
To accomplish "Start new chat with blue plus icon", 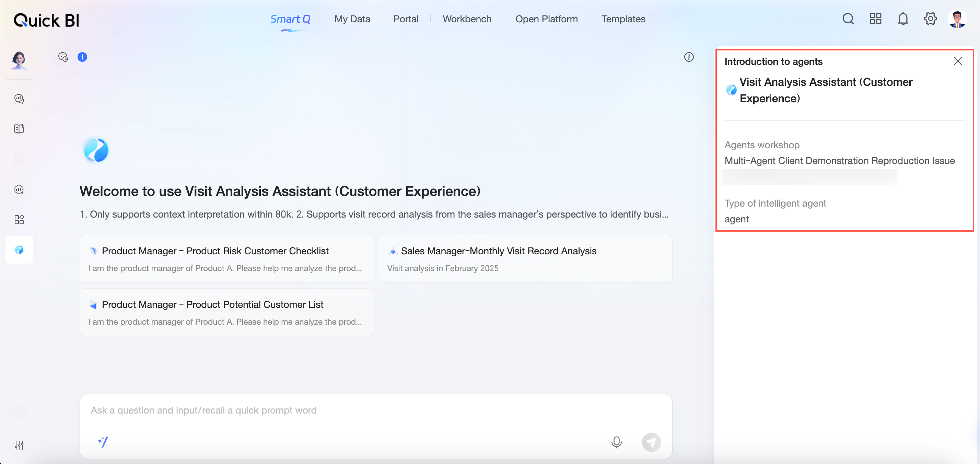I will click(x=82, y=57).
